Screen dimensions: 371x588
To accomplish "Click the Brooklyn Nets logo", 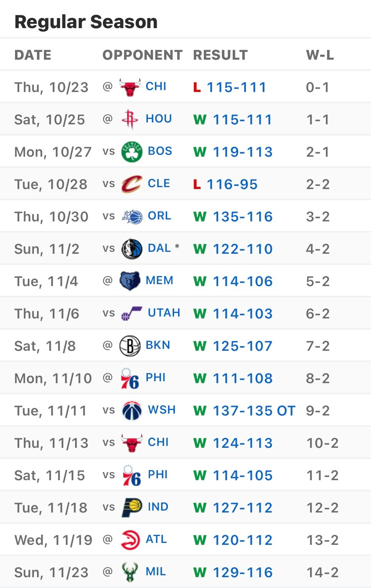I will (x=130, y=346).
